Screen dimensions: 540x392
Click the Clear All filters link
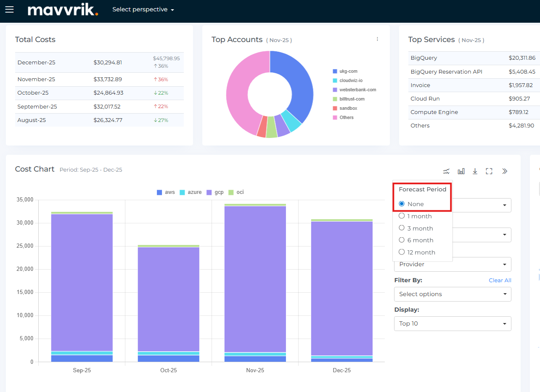tap(500, 281)
